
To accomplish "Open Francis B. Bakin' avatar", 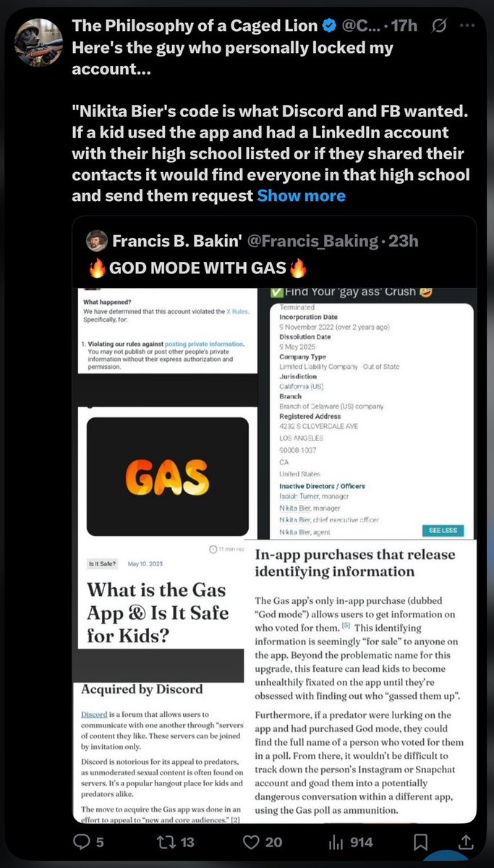I will 96,240.
